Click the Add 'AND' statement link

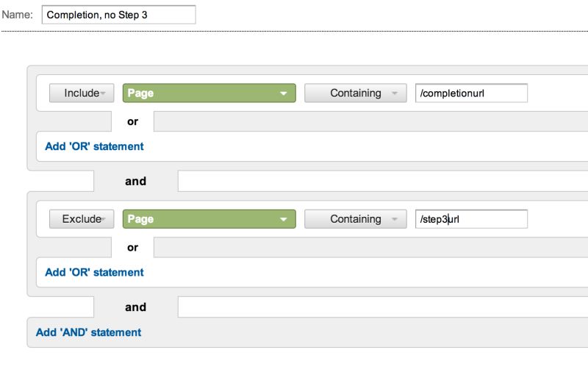[x=88, y=332]
